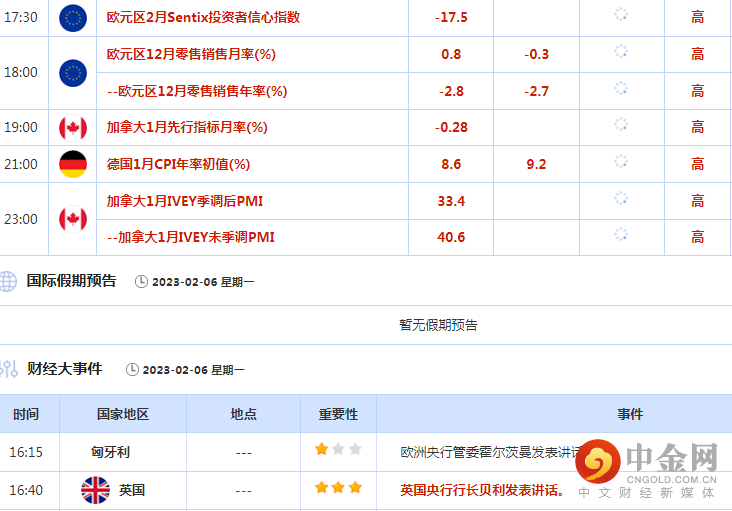This screenshot has height=511, width=732.
Task: Click the -0.28 value for 先行指标
Action: point(451,127)
